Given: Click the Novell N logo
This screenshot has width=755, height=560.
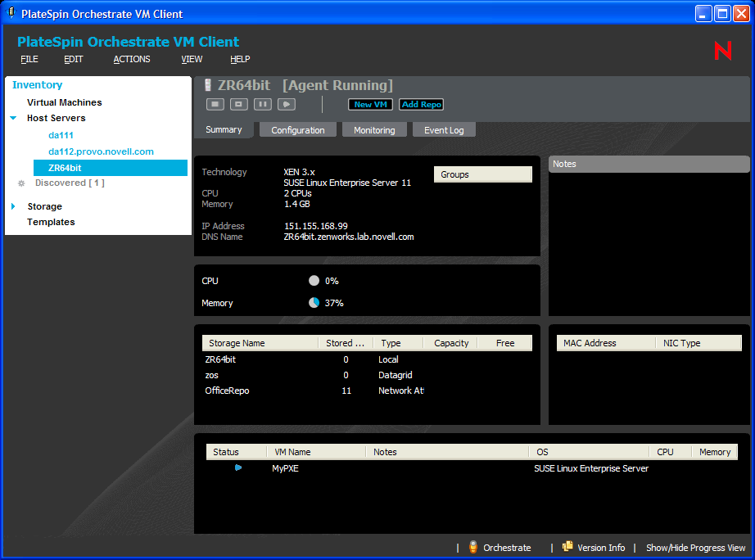Looking at the screenshot, I should pos(723,51).
